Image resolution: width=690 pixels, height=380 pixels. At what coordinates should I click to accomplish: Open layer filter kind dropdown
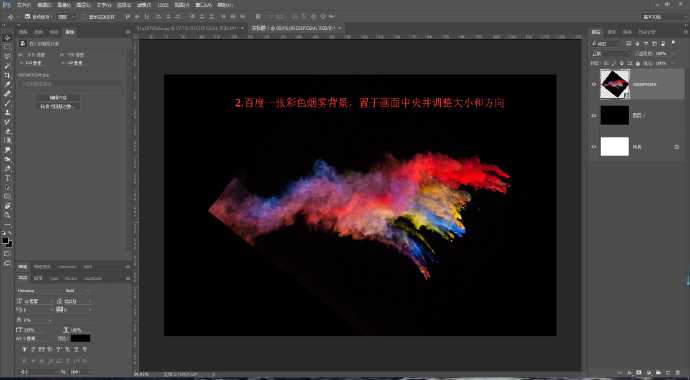pyautogui.click(x=607, y=44)
